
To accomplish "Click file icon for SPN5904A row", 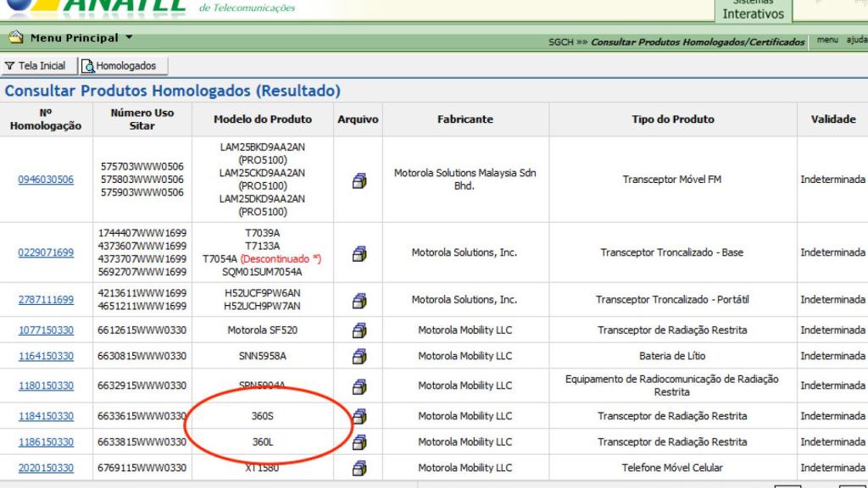I will (x=359, y=385).
